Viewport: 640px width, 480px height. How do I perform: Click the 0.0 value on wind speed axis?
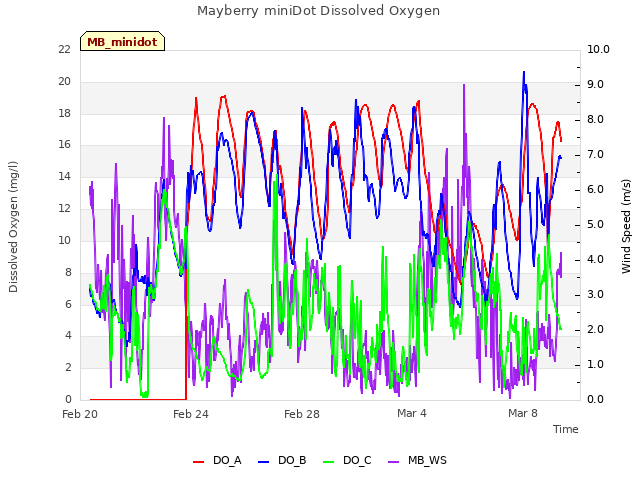coord(596,400)
